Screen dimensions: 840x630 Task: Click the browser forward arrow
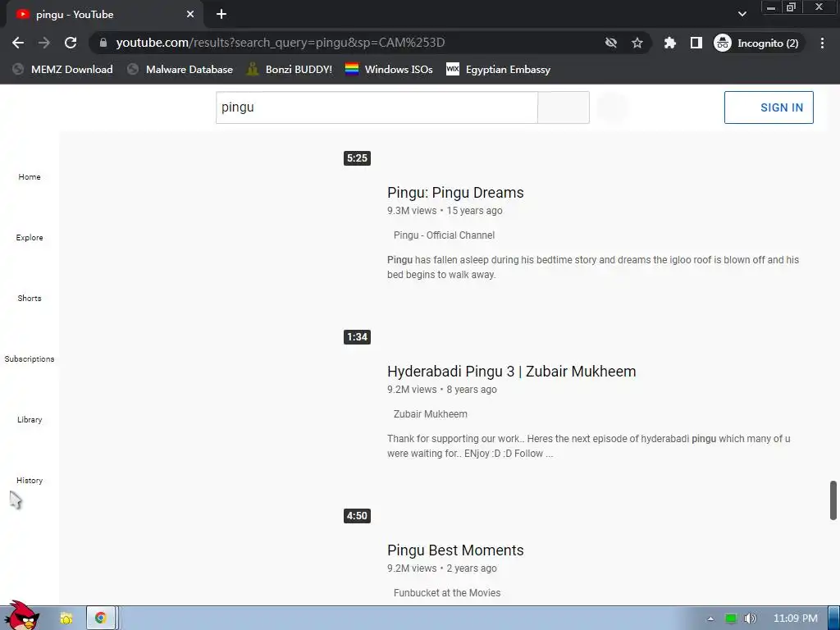(44, 43)
